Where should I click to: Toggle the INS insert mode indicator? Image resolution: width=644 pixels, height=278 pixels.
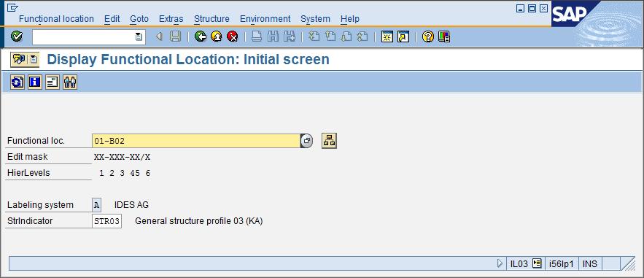pyautogui.click(x=590, y=263)
